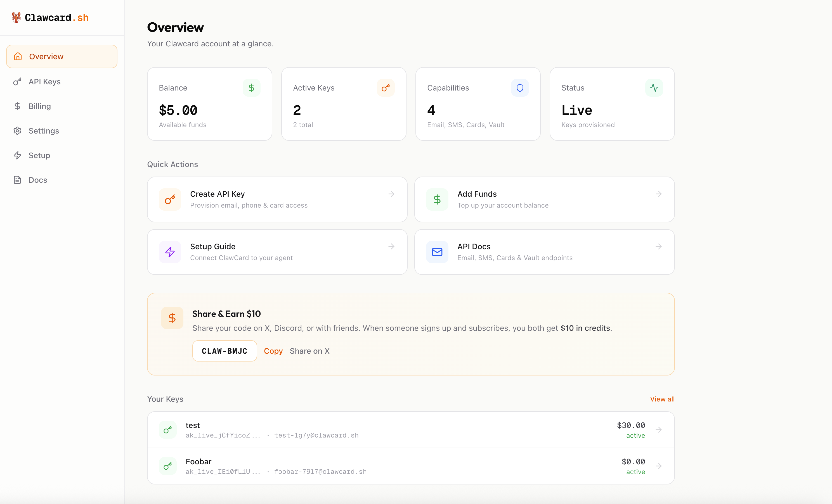Viewport: 832px width, 504px height.
Task: Click the dollar icon on Add Funds card
Action: [437, 199]
